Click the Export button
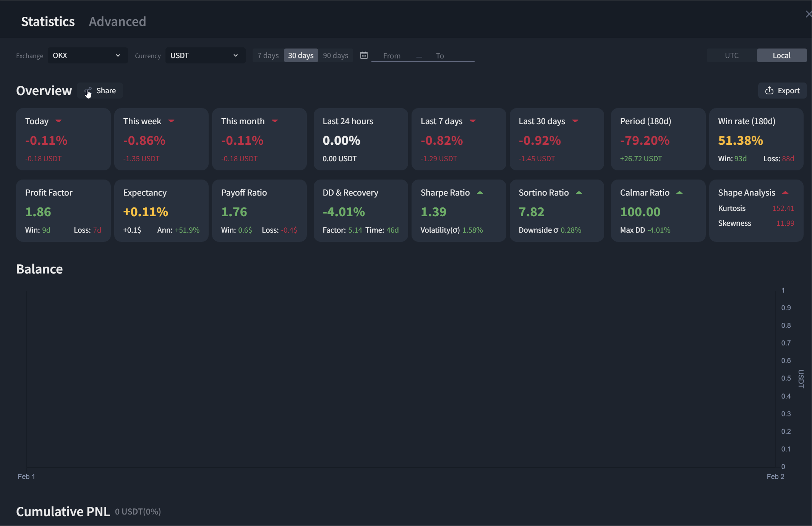The height and width of the screenshot is (526, 812). click(782, 91)
